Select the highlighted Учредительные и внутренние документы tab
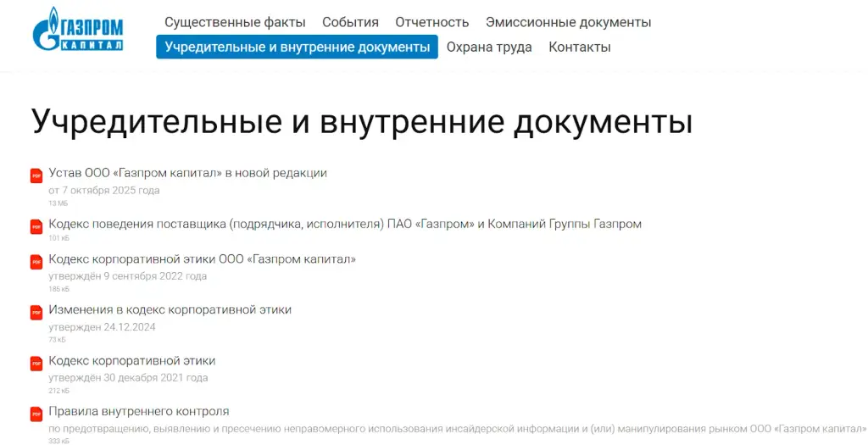This screenshot has height=445, width=868. click(x=297, y=47)
